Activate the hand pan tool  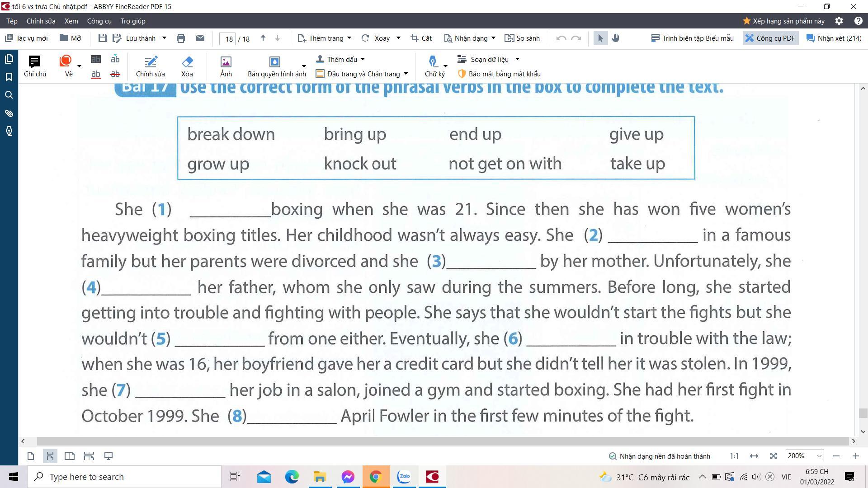coord(615,38)
